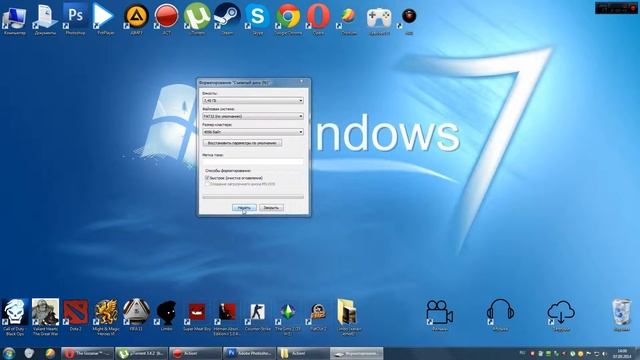Open the Computer desktop shortcut

coord(15,19)
